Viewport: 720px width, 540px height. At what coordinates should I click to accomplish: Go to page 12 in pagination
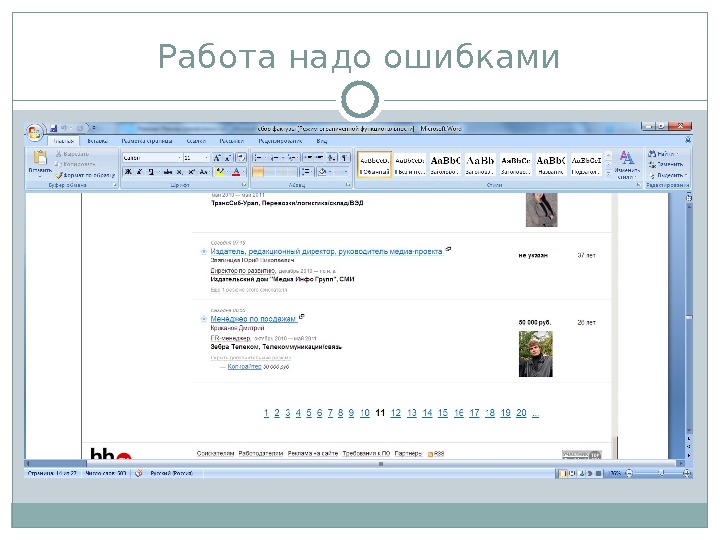[x=395, y=413]
